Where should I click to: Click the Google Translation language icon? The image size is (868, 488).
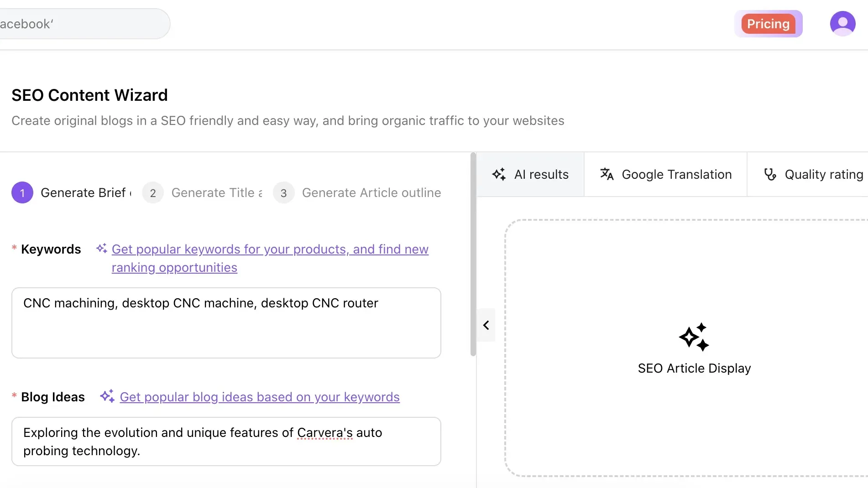point(607,174)
